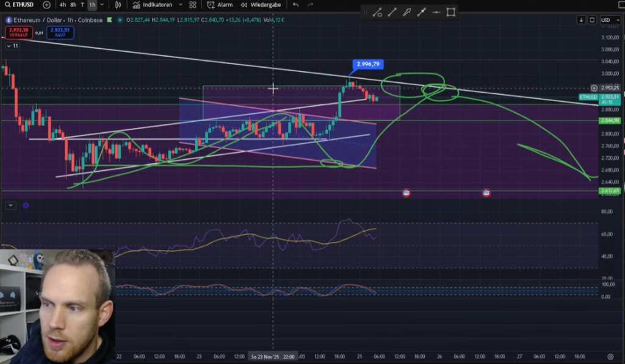The width and height of the screenshot is (625, 364).
Task: Select the trend line drawing tool
Action: pos(391,12)
